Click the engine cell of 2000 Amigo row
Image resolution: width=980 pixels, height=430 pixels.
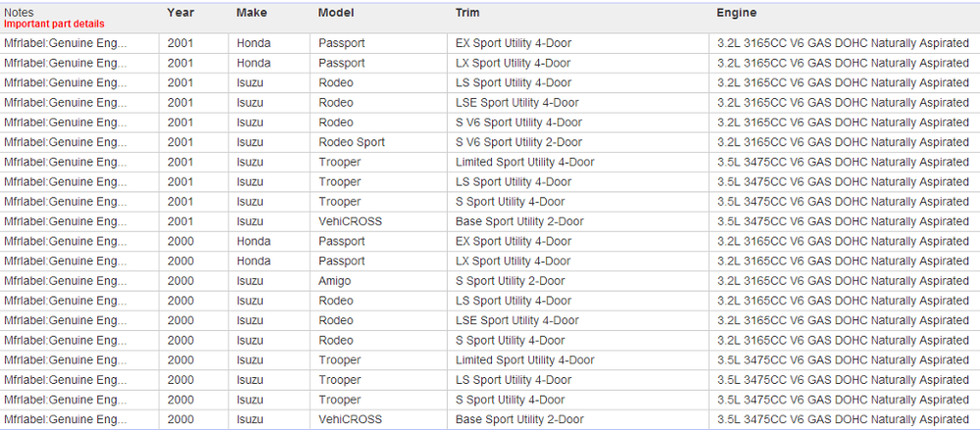pyautogui.click(x=845, y=281)
